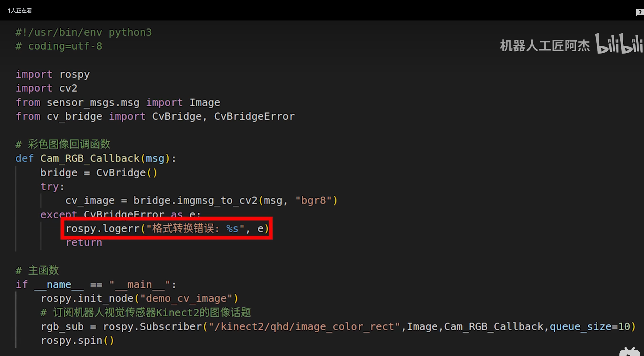Click the shebang python3 line

click(x=84, y=33)
